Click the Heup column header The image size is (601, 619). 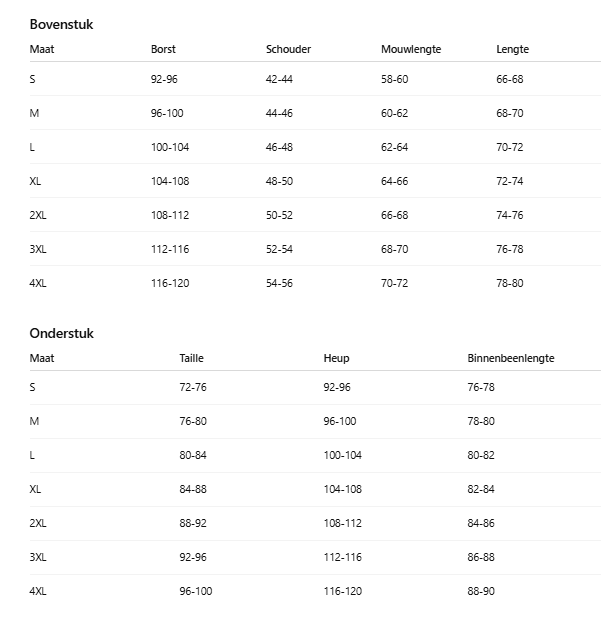point(336,358)
